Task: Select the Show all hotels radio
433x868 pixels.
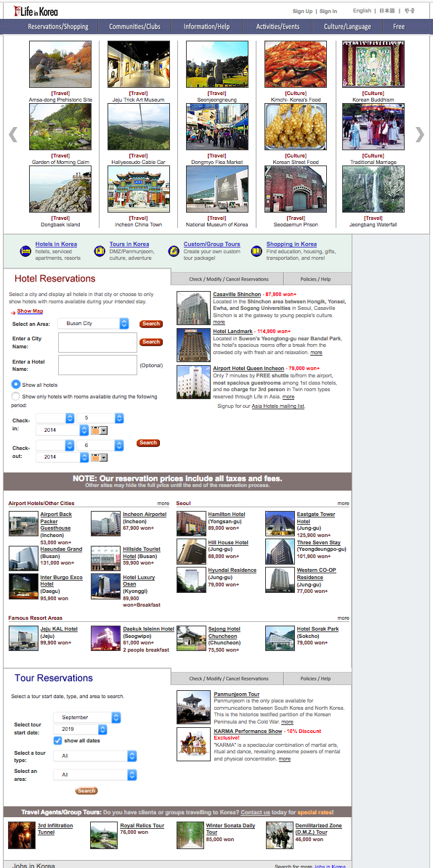Action: tap(16, 384)
